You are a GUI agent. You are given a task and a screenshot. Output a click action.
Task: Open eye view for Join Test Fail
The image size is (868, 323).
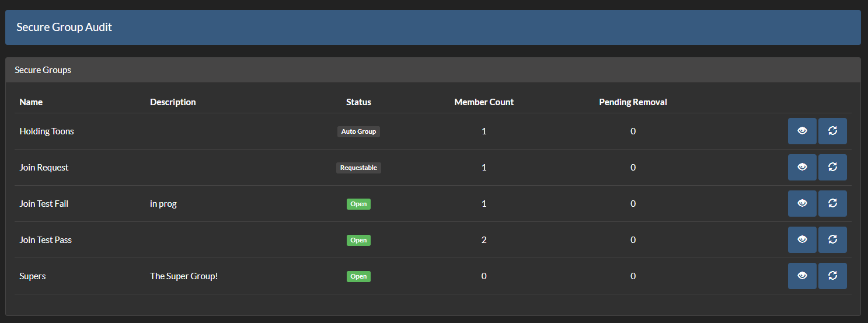tap(802, 204)
